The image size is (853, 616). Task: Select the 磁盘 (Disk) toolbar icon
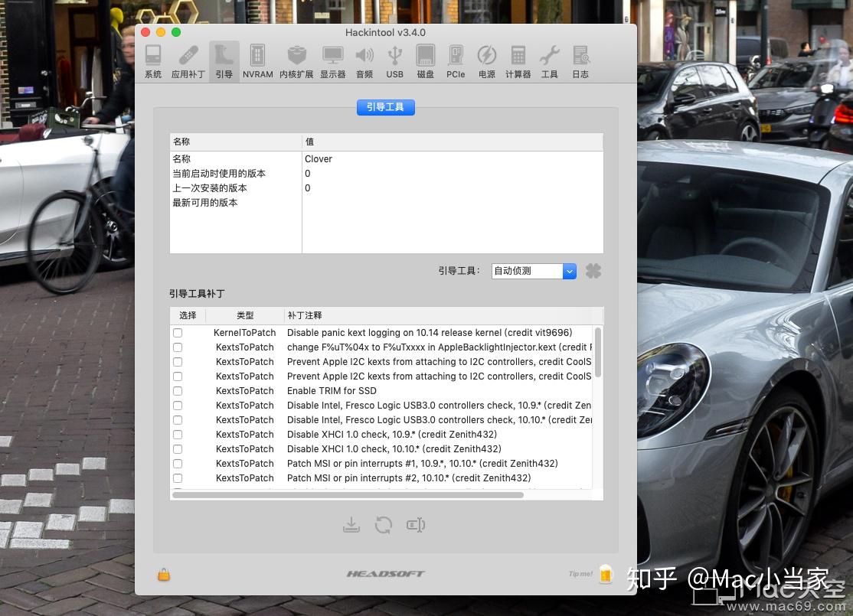(425, 60)
